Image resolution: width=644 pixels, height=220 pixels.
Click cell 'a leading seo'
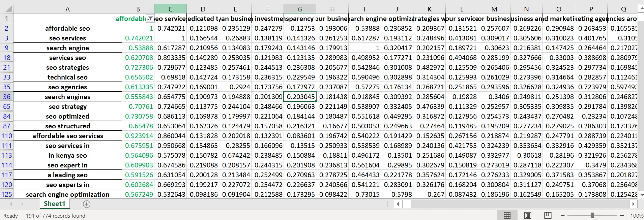pos(67,175)
